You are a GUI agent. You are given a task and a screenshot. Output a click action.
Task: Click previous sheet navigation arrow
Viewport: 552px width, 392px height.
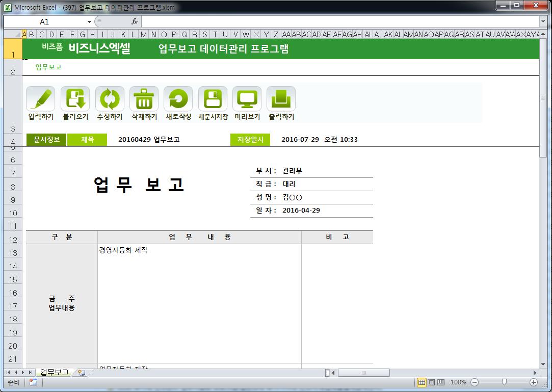click(x=15, y=373)
